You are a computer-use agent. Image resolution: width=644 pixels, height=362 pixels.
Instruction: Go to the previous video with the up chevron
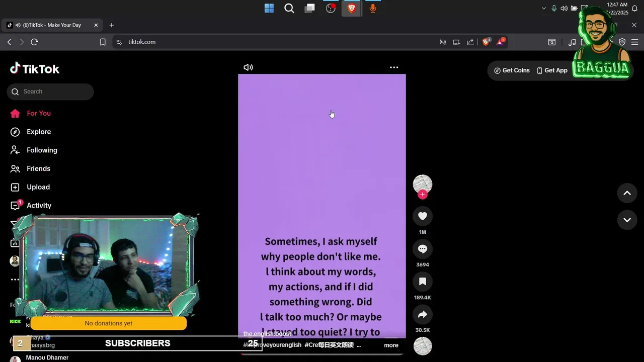tap(627, 193)
